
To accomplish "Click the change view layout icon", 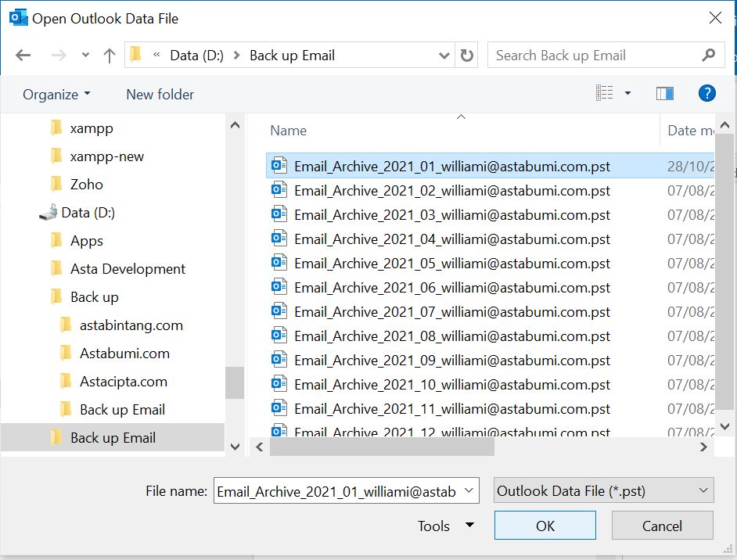I will pyautogui.click(x=605, y=94).
